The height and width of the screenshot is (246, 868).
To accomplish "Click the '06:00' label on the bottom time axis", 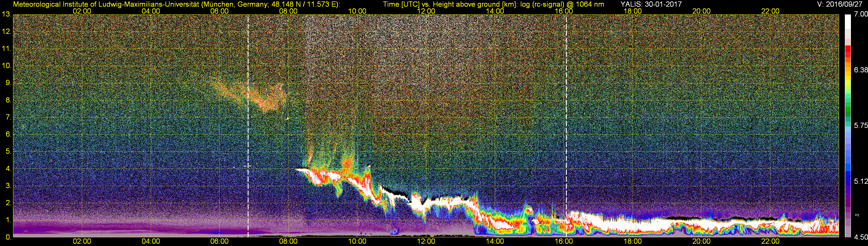I will click(x=219, y=242).
